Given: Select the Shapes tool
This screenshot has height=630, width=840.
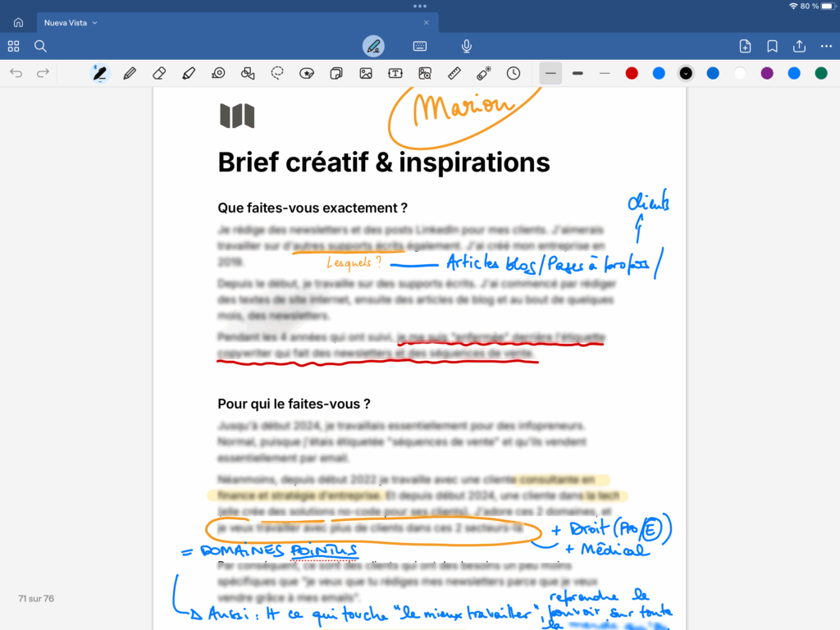Looking at the screenshot, I should (x=248, y=73).
